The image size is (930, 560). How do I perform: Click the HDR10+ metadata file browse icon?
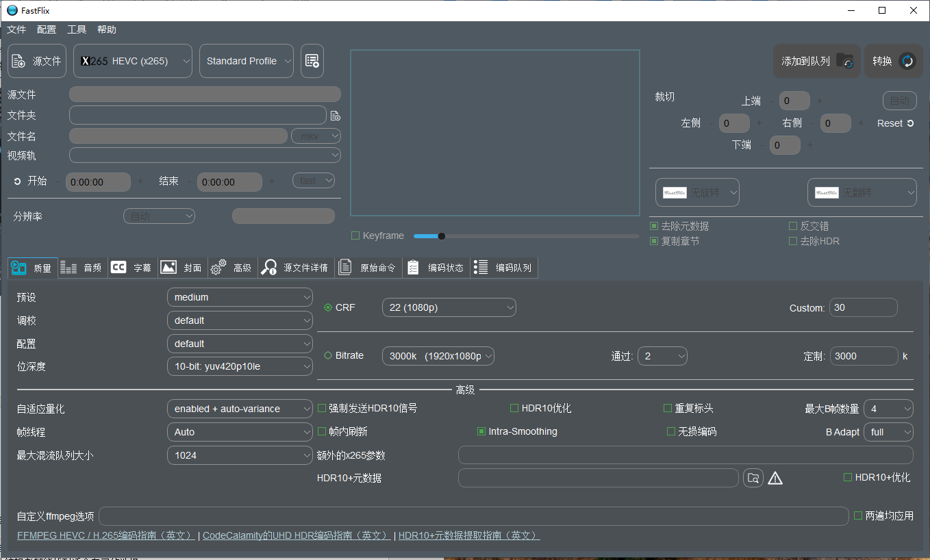tap(753, 478)
